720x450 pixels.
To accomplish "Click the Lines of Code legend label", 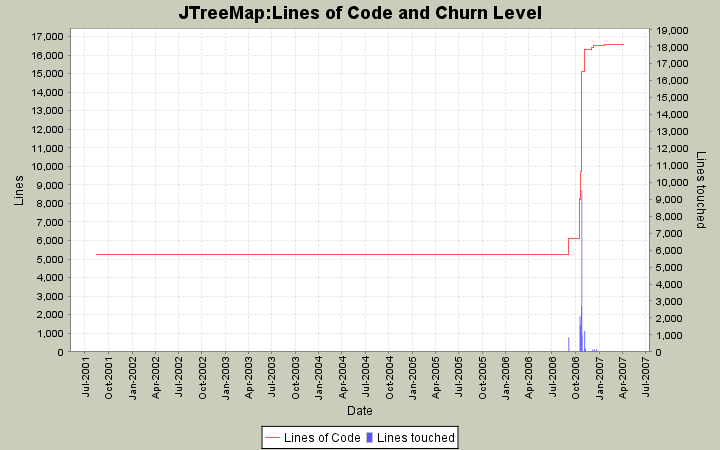I will pos(322,438).
